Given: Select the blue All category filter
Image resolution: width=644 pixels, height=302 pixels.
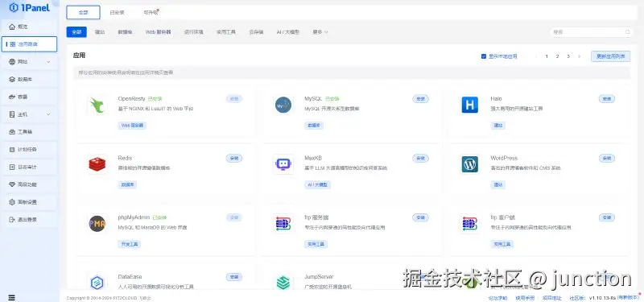Looking at the screenshot, I should (76, 31).
